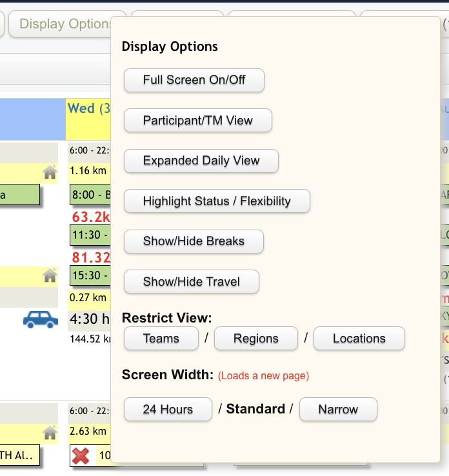
Task: Click the 2.63 km distance label
Action: (x=88, y=431)
